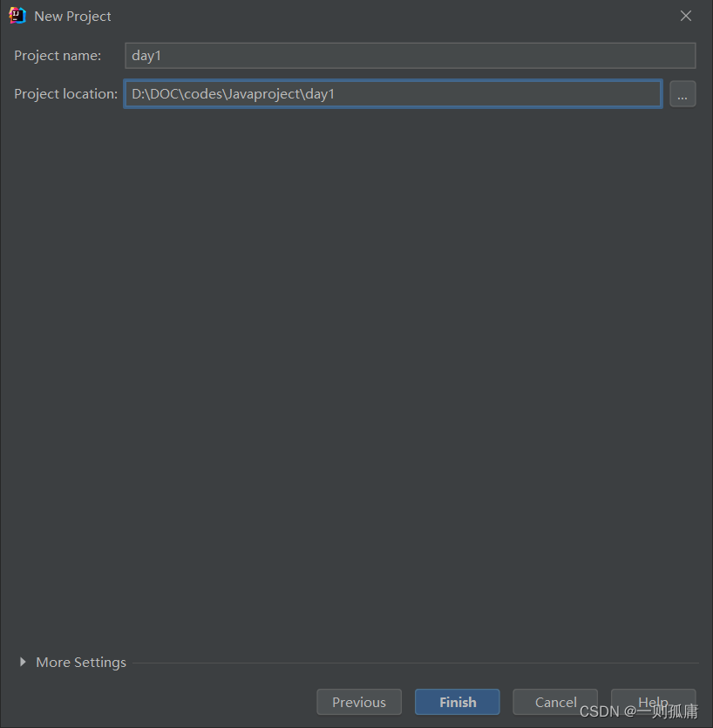This screenshot has width=713, height=728.
Task: Click the More Settings disclosure triangle
Action: coord(23,662)
